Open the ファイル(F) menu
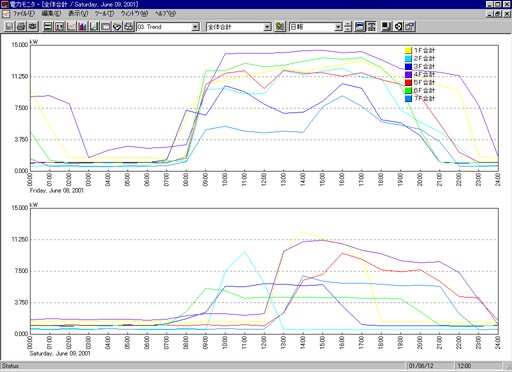This screenshot has width=512, height=372. tap(23, 14)
